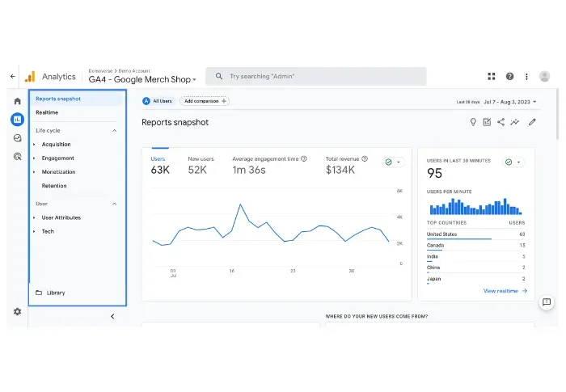Click the search magnifier icon

[219, 76]
